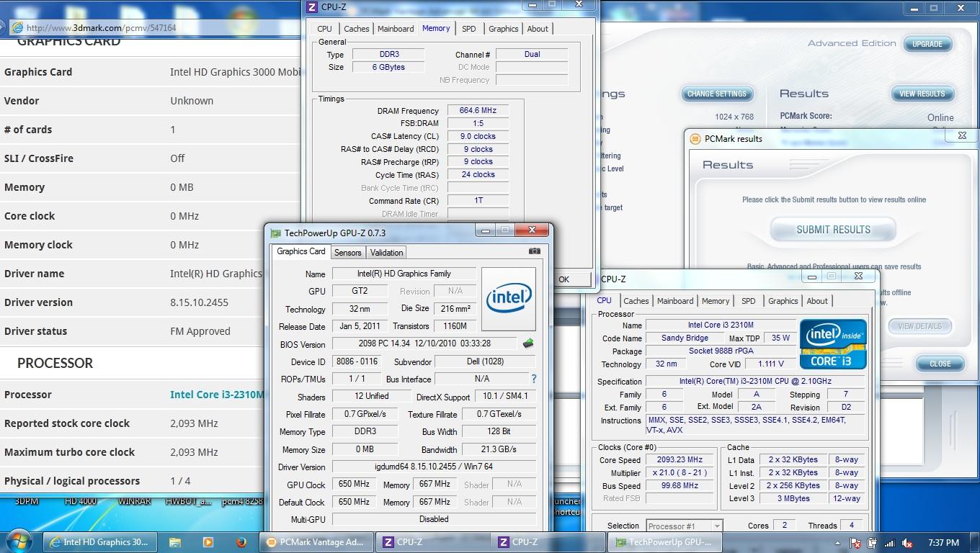Image resolution: width=980 pixels, height=553 pixels.
Task: Select Graphics Card tab in GPU-Z
Action: tap(301, 251)
